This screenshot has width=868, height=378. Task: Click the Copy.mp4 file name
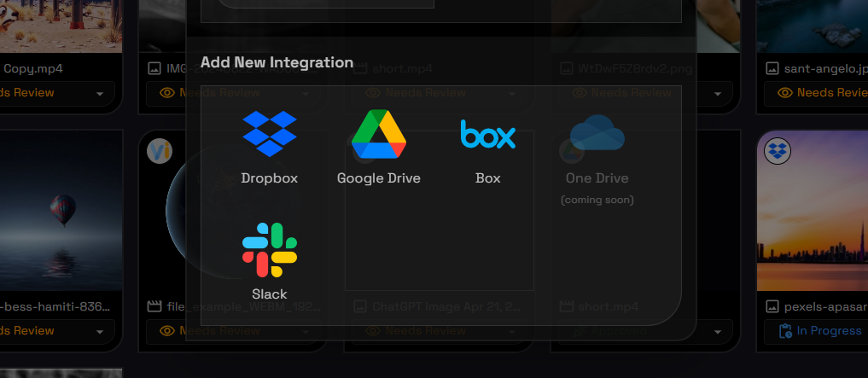click(x=33, y=69)
